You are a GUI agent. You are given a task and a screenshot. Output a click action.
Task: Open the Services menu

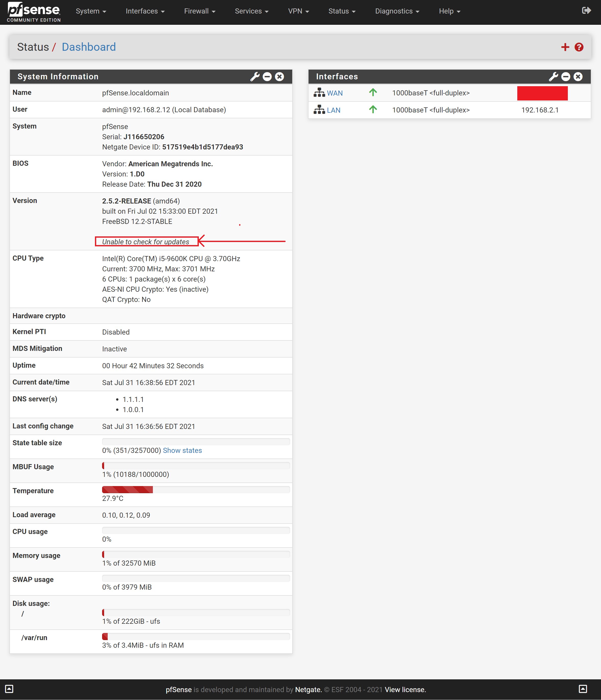tap(251, 11)
